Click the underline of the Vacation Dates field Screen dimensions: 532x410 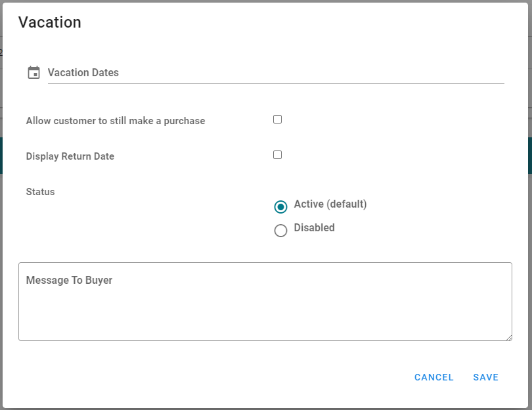(x=276, y=83)
